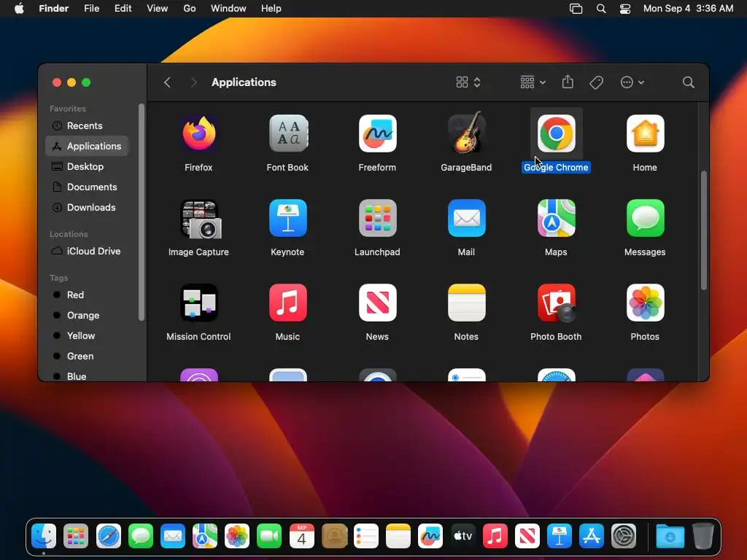Screen dimensions: 747x560
Task: Select the Orange tag
Action: (x=88, y=315)
